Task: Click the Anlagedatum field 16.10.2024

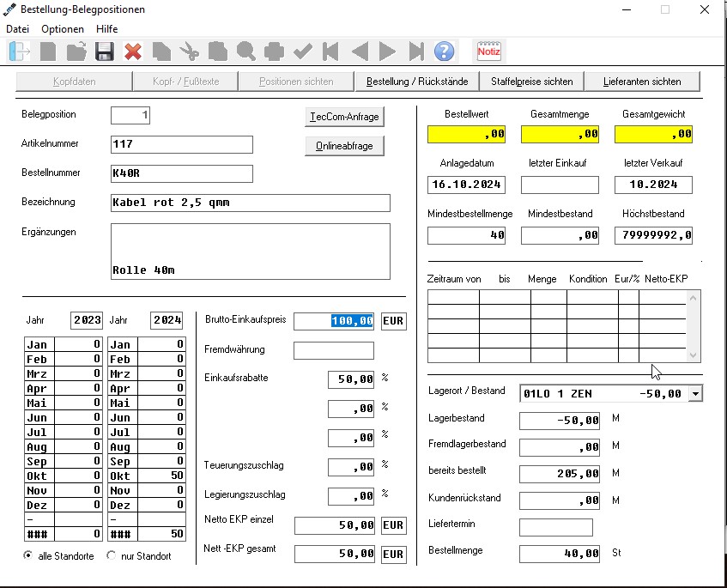Action: coord(466,185)
